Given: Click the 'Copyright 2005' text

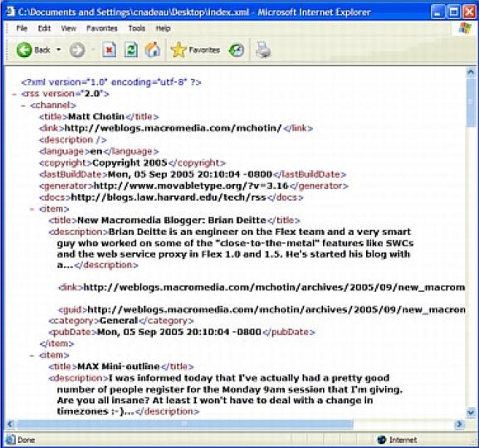Looking at the screenshot, I should pos(130,163).
